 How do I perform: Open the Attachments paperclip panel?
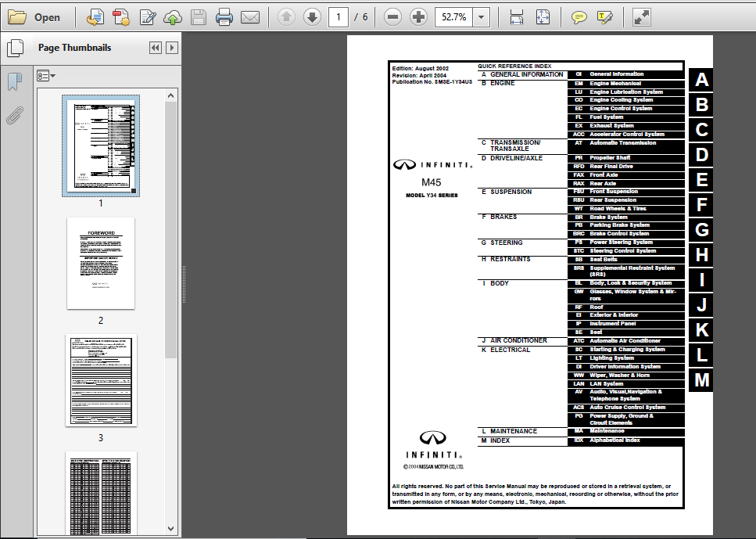coord(15,115)
